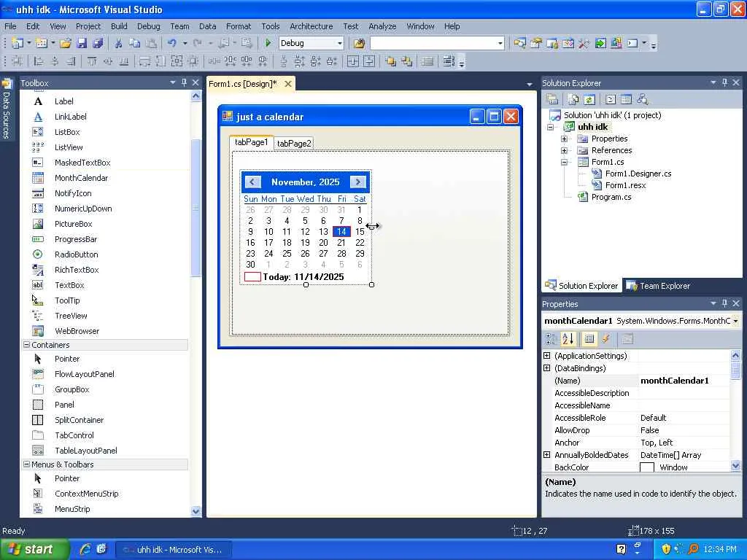Open Internet Explorer from quick launch
The image size is (747, 560).
coord(85,549)
